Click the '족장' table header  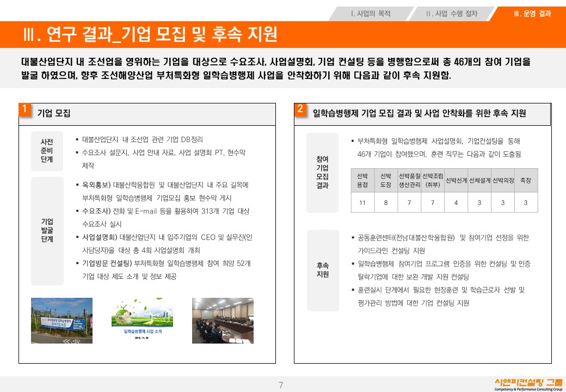click(526, 180)
